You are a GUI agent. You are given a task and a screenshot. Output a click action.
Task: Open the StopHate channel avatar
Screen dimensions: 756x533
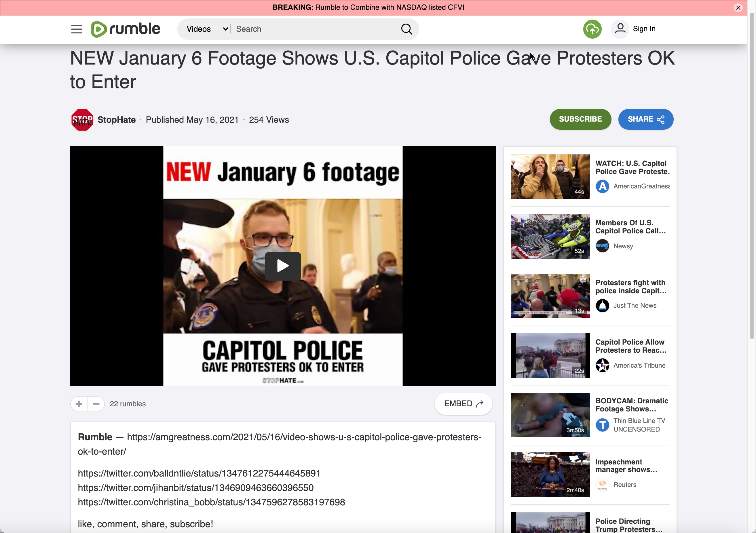[82, 120]
